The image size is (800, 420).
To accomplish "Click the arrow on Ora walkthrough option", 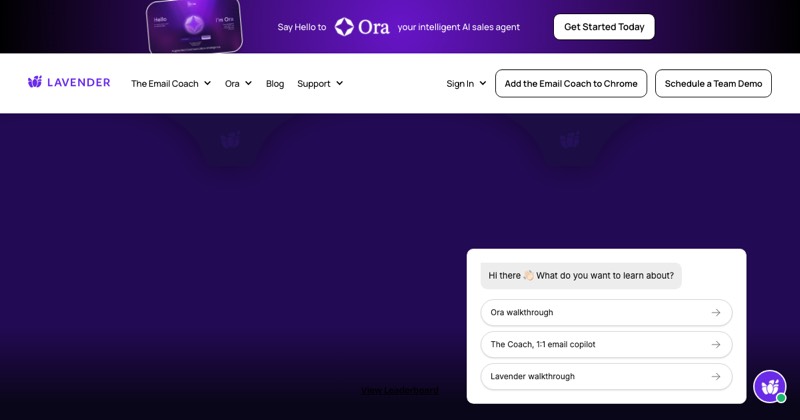I will pyautogui.click(x=716, y=312).
